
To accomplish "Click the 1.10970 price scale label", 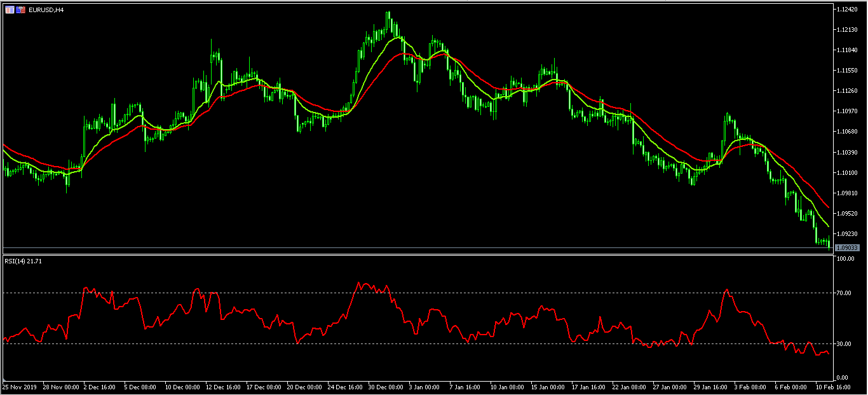I will 847,111.
